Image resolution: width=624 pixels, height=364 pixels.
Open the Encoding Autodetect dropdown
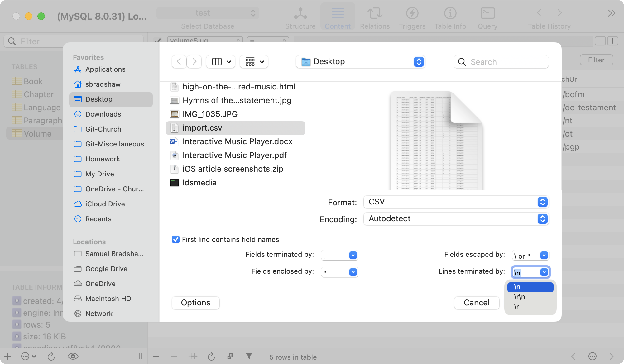(456, 219)
